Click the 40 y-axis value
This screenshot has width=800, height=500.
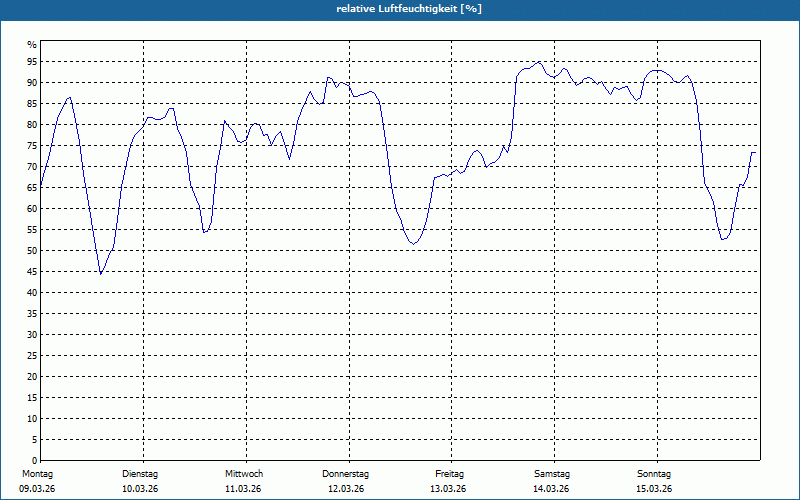(x=32, y=293)
